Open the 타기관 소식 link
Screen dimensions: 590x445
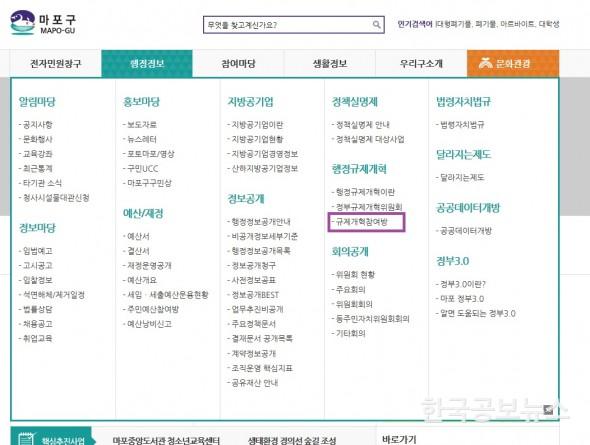point(42,183)
